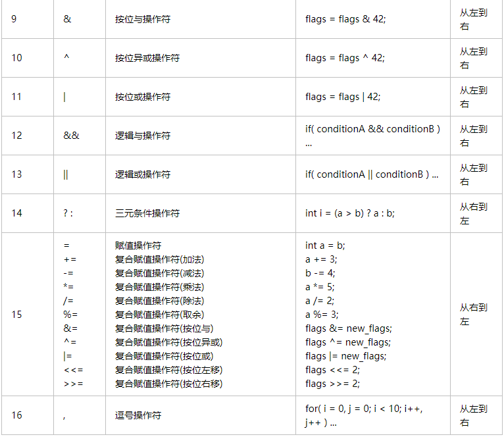Viewport: 504px width, 437px height.
Task: Click example if( conditionA && conditionB )
Action: [x=372, y=129]
